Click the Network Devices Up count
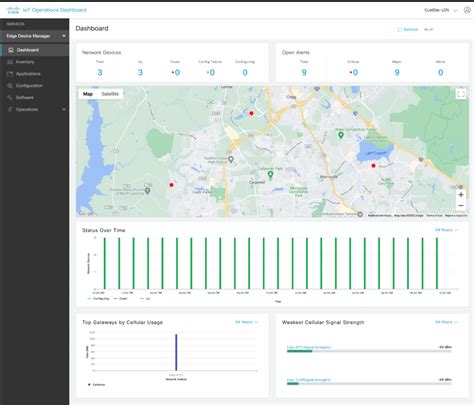Screen dimensions: 474x405 click(140, 72)
